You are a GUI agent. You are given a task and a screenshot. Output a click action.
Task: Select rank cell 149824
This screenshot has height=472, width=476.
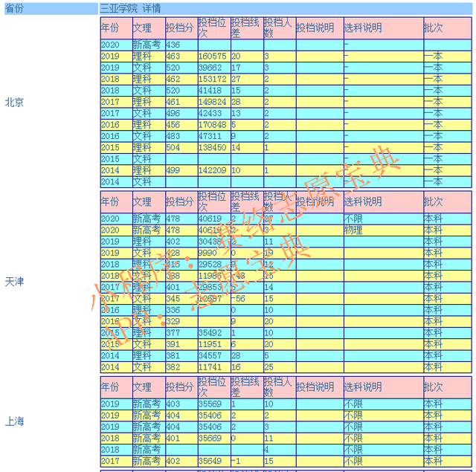(214, 102)
